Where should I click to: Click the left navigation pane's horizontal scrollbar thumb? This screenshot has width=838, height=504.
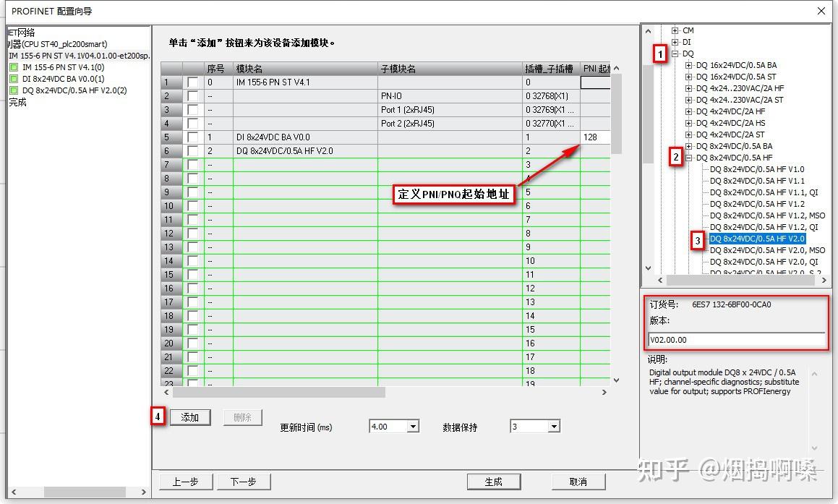pos(85,492)
